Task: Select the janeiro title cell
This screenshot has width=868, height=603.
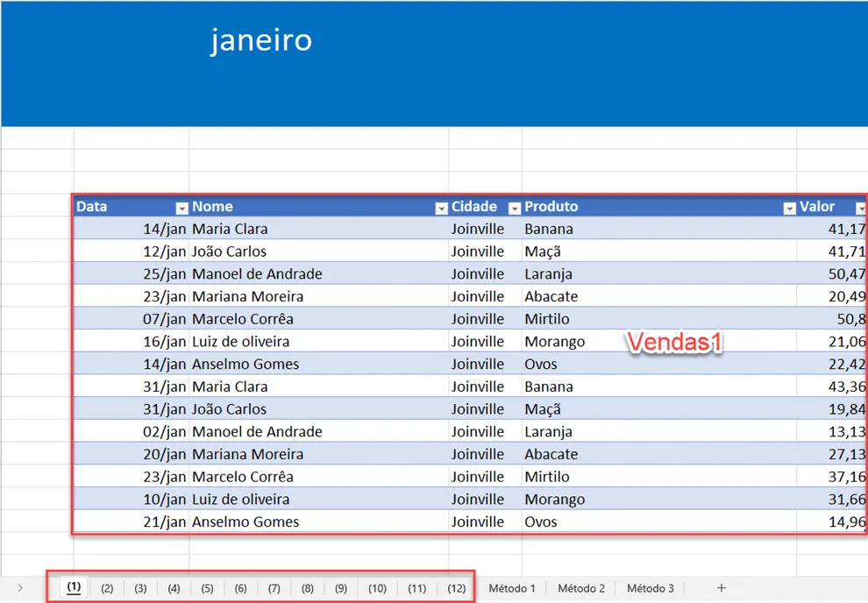Action: [260, 40]
